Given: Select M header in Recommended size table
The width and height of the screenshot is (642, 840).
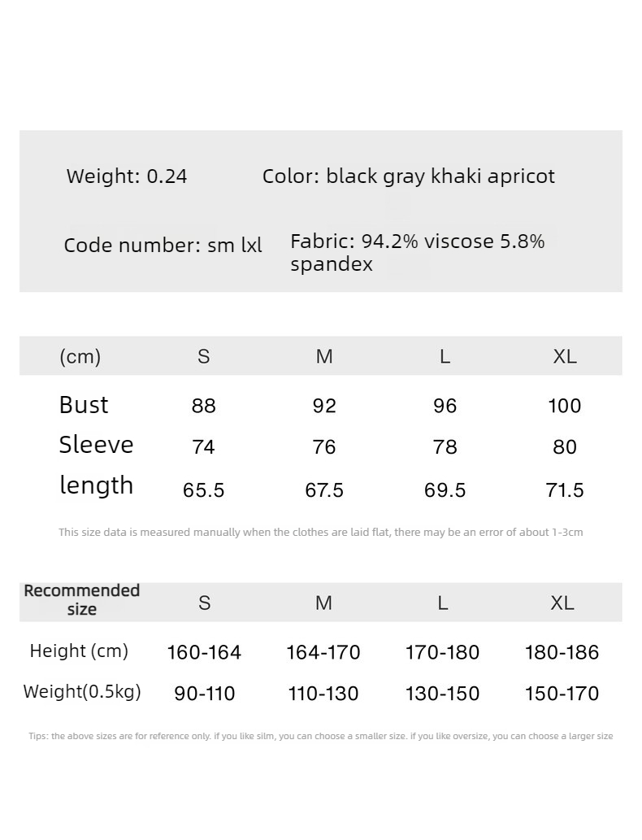Looking at the screenshot, I should pos(323,603).
